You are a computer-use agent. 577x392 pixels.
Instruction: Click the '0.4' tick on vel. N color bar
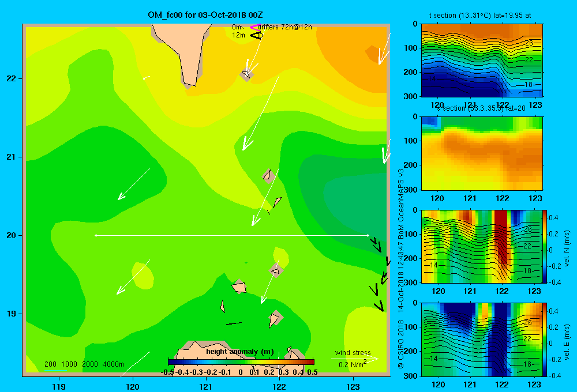[x=553, y=218]
